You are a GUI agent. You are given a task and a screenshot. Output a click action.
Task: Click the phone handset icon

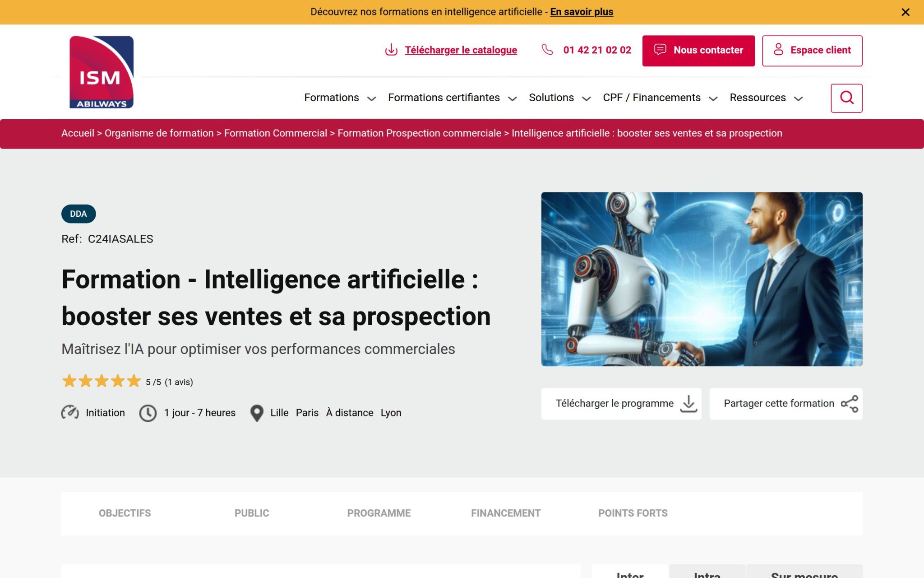547,50
